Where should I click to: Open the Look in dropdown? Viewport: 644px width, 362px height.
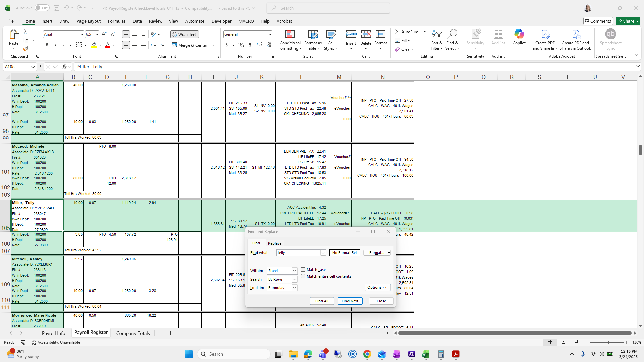294,288
